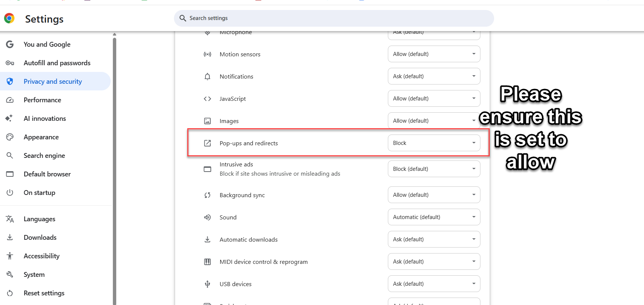Click the pop-ups and redirects launch icon

(x=208, y=143)
